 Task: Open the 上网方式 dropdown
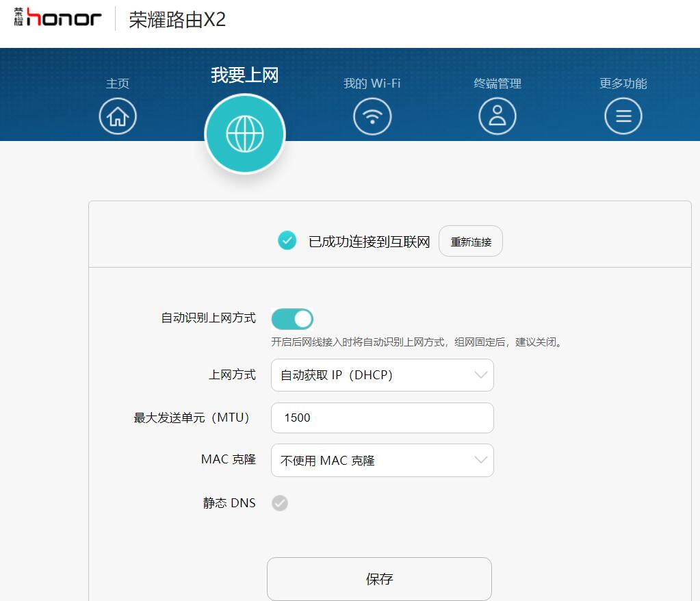coord(382,375)
